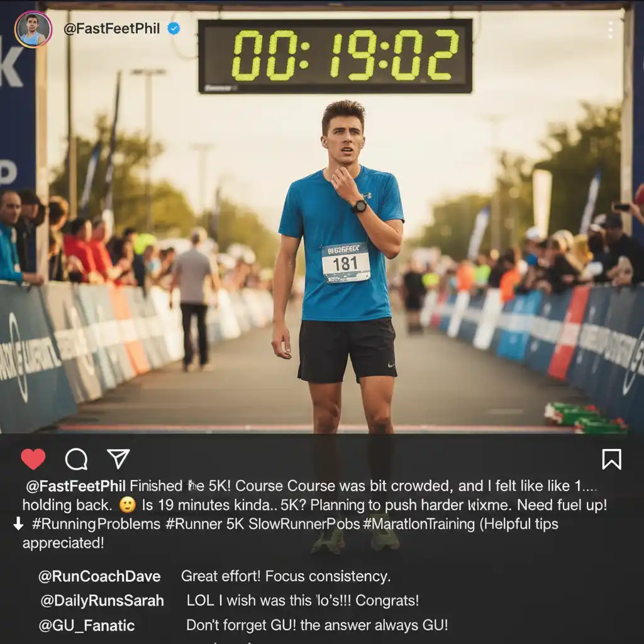The height and width of the screenshot is (644, 644).
Task: Click the face emoji in the caption
Action: coord(127,505)
